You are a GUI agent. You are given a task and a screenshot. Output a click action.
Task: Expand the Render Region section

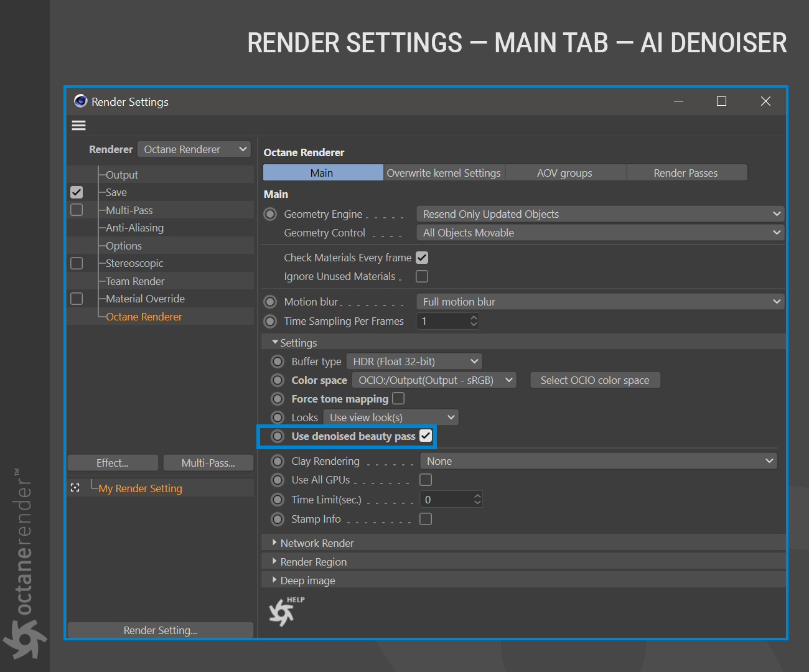pyautogui.click(x=275, y=561)
